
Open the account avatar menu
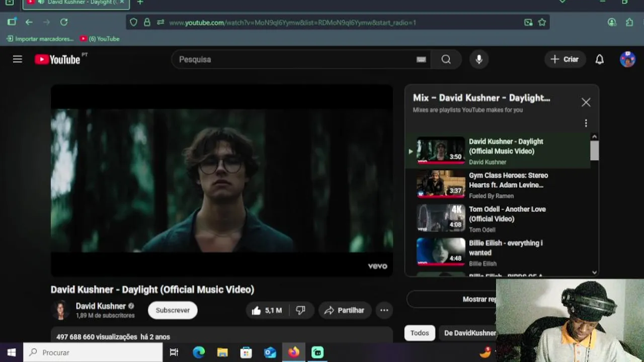click(x=627, y=59)
